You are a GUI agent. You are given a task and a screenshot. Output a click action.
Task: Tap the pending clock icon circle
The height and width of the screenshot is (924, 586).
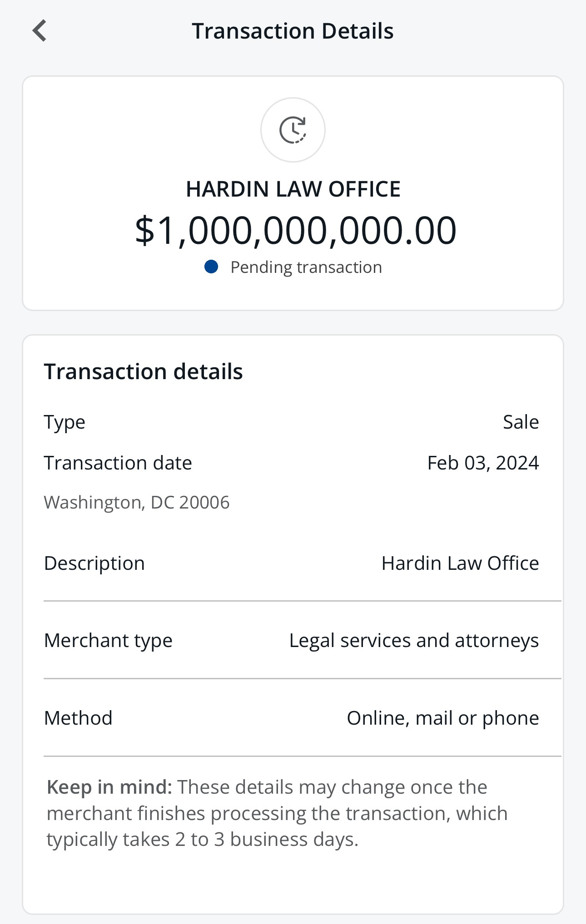pos(293,130)
